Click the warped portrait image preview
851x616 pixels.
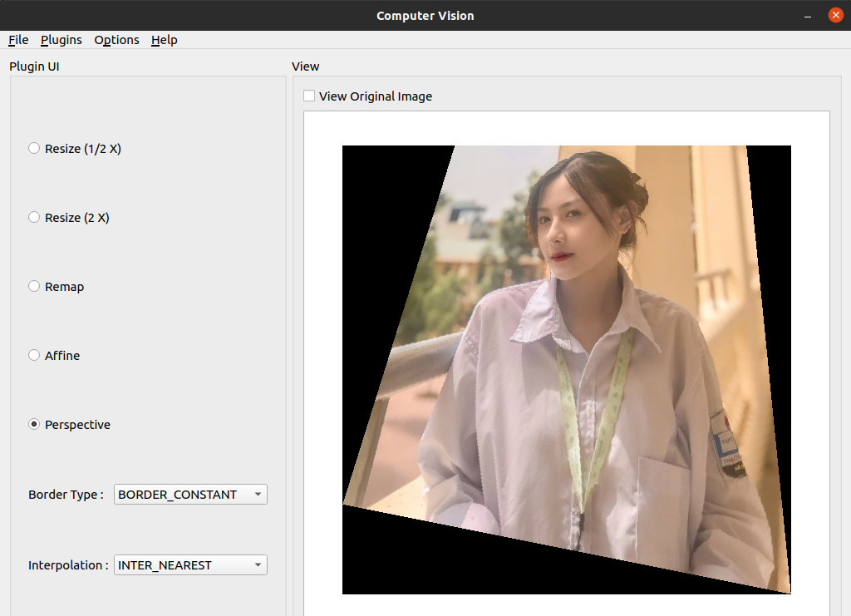click(x=567, y=370)
